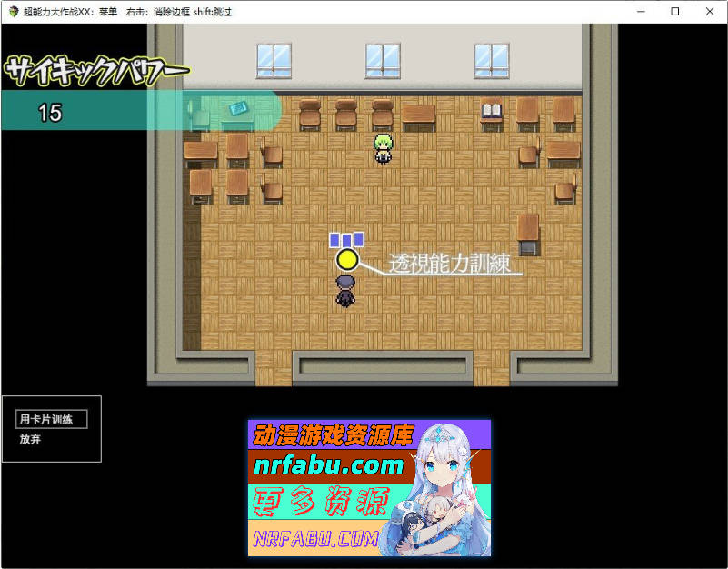
Task: Click the psychic power value 15
Action: [50, 114]
